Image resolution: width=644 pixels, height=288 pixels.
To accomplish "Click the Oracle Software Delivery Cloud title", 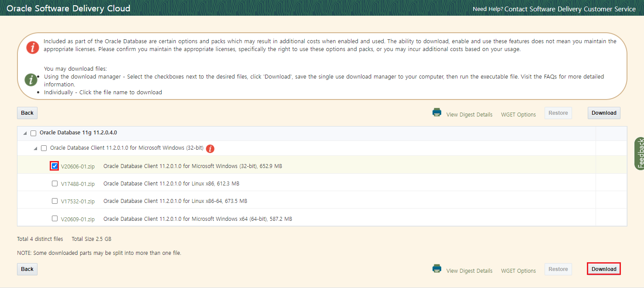I will pyautogui.click(x=68, y=8).
